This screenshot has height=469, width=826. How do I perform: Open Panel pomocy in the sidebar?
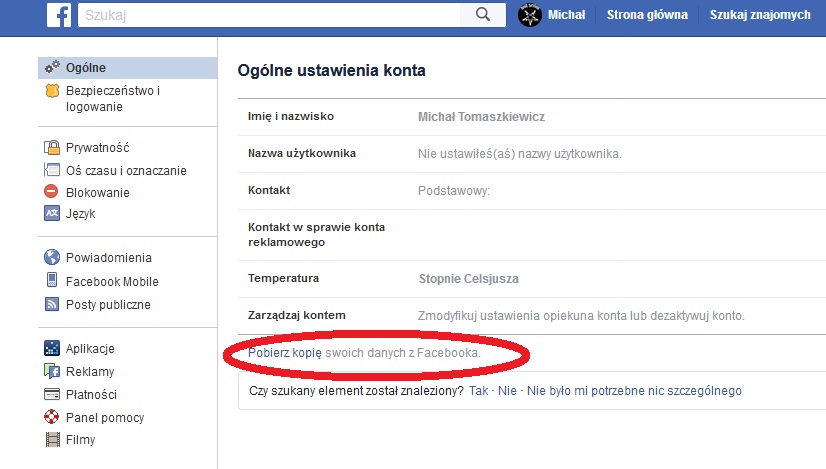pos(105,418)
